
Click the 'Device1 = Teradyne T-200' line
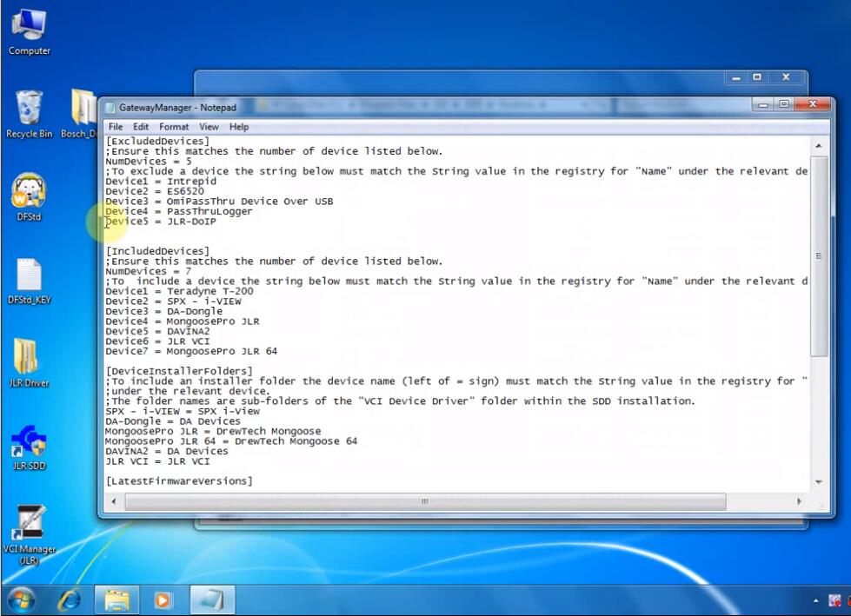[x=179, y=291]
